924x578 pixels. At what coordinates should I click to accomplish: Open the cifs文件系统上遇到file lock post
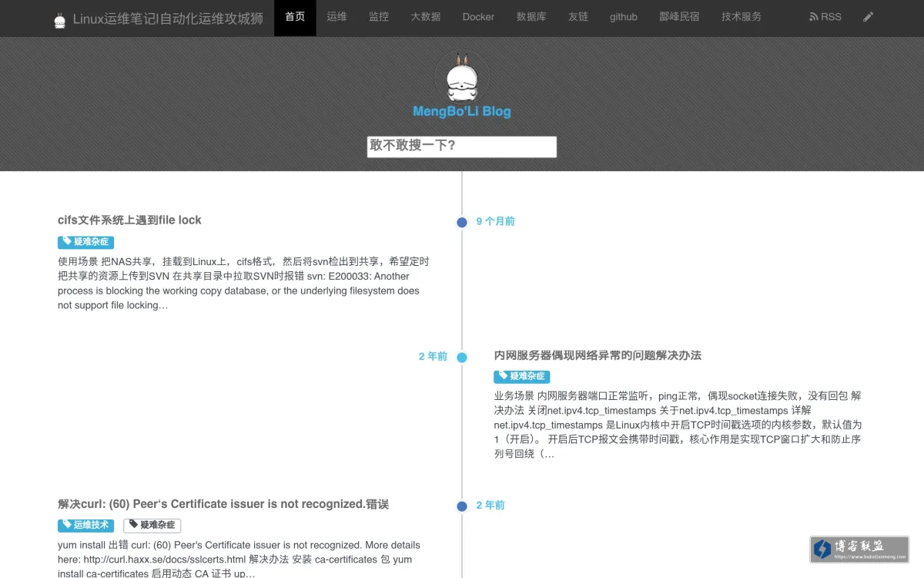pos(129,220)
